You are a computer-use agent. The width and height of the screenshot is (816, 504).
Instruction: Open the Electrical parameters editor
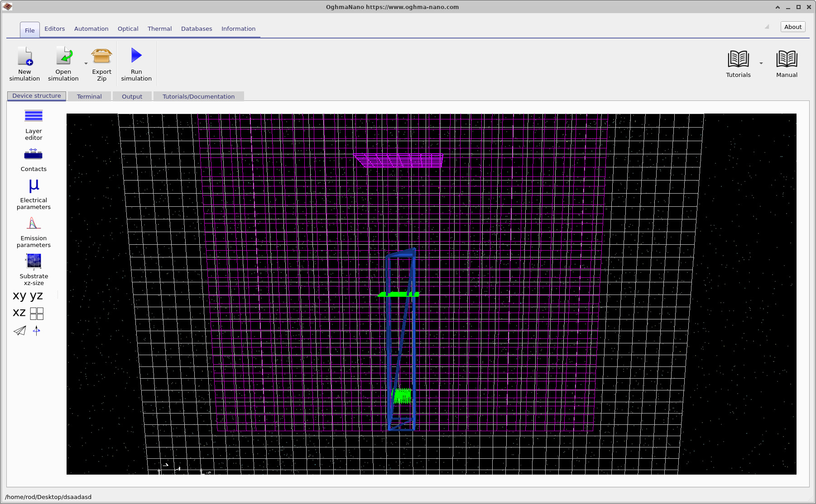pos(34,185)
